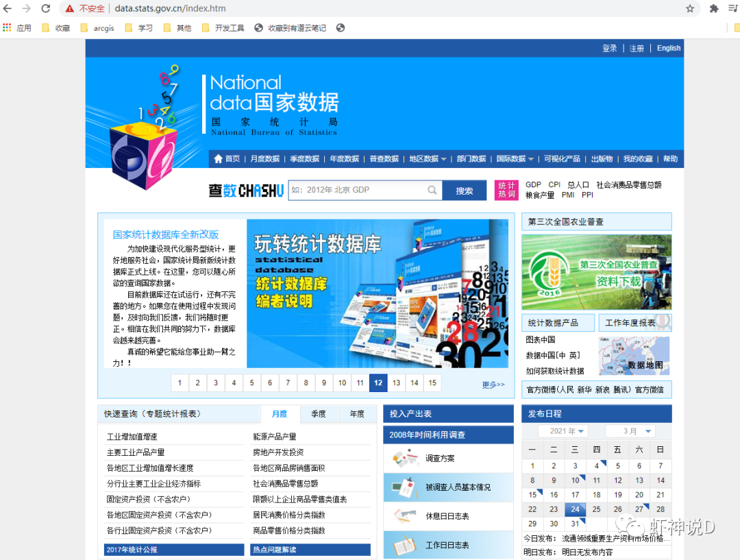Open the 月度数据 menu item
The height and width of the screenshot is (560, 740).
pyautogui.click(x=264, y=158)
